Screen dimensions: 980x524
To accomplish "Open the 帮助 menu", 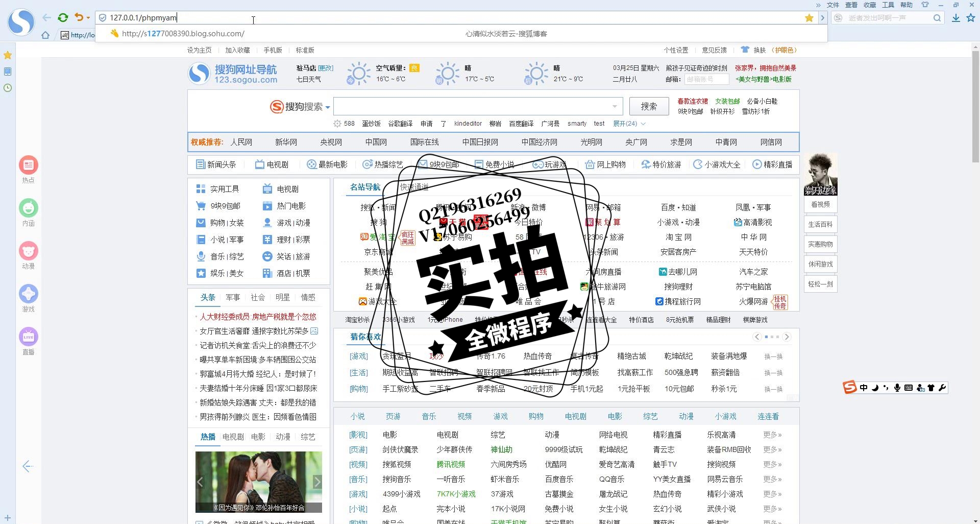I will click(x=906, y=5).
